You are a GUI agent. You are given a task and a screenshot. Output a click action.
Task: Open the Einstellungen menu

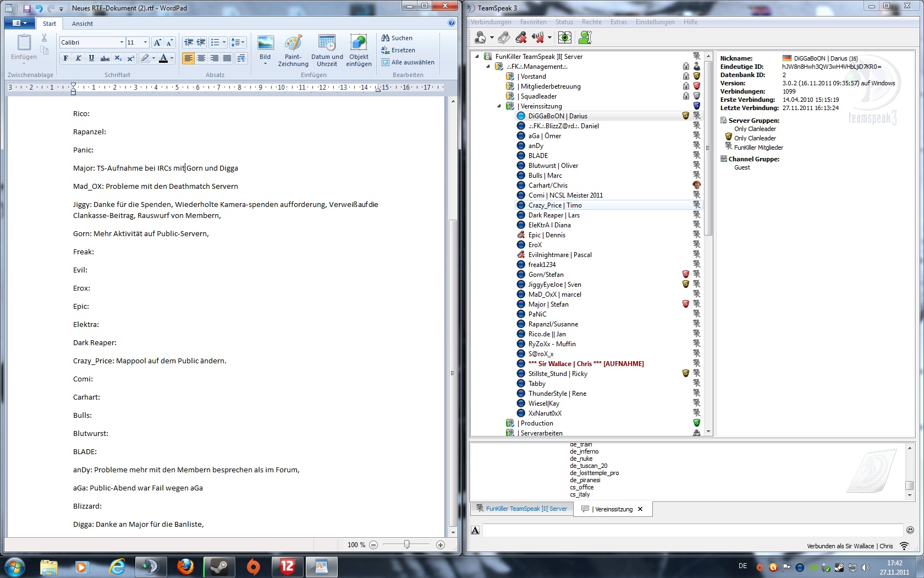point(654,22)
